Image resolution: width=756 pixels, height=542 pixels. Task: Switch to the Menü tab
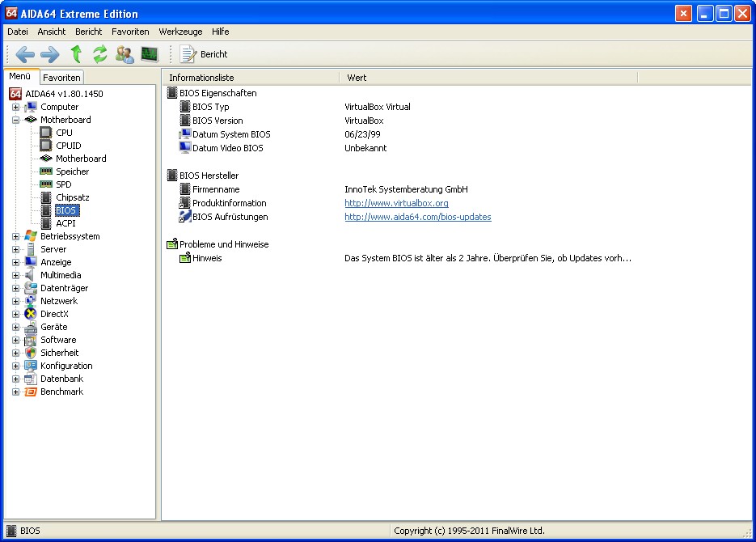coord(19,76)
